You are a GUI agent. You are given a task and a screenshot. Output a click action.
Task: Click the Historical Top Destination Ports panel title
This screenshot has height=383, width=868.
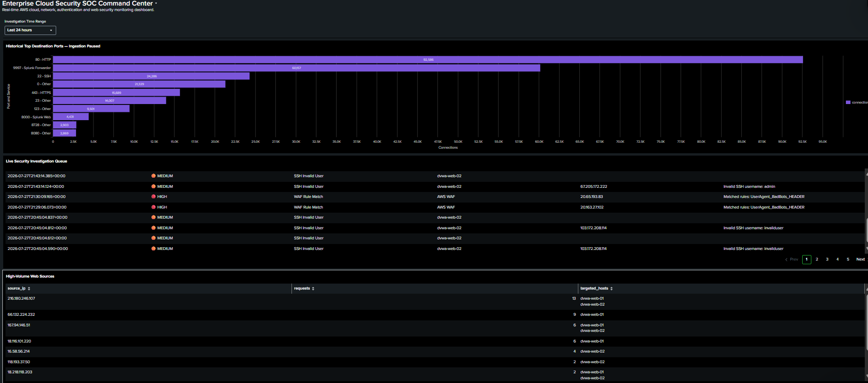tap(53, 46)
